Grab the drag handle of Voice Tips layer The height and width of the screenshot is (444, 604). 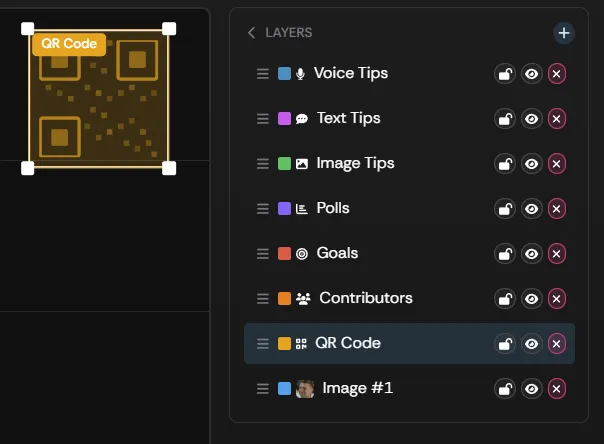263,74
